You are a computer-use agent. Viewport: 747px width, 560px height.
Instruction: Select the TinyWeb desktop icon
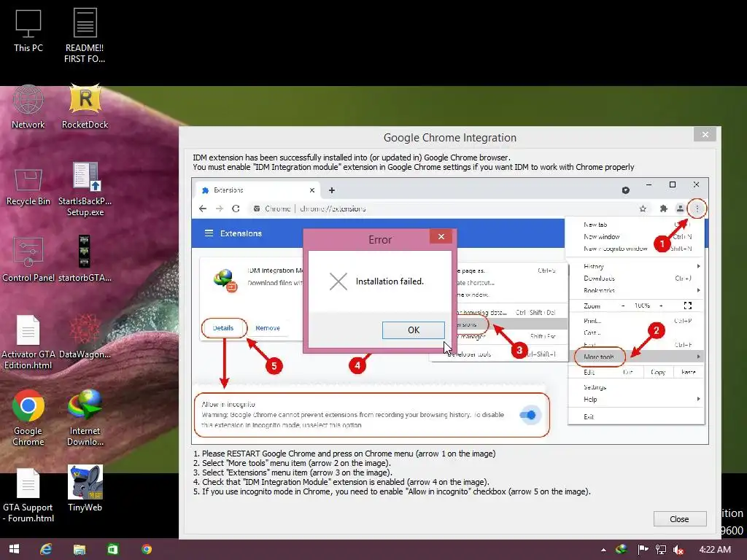[x=85, y=489]
